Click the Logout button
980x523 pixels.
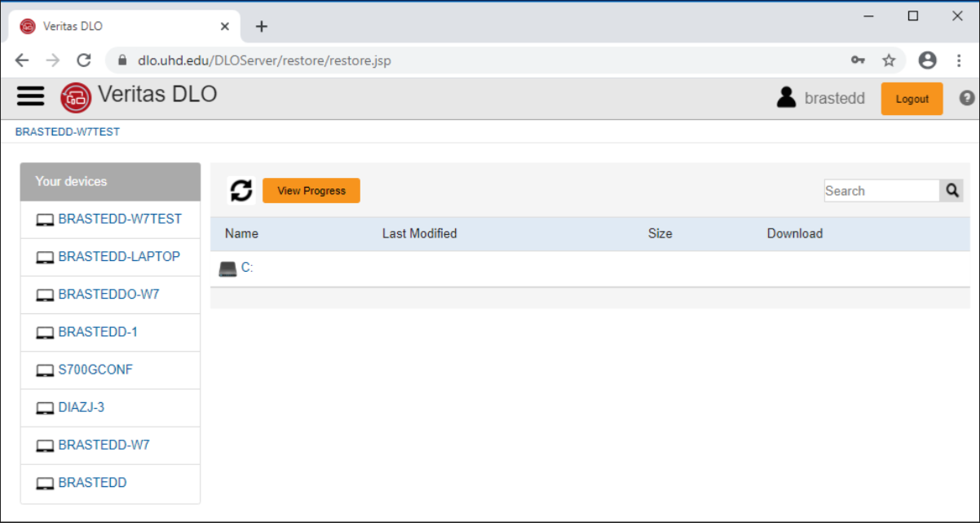pyautogui.click(x=912, y=99)
